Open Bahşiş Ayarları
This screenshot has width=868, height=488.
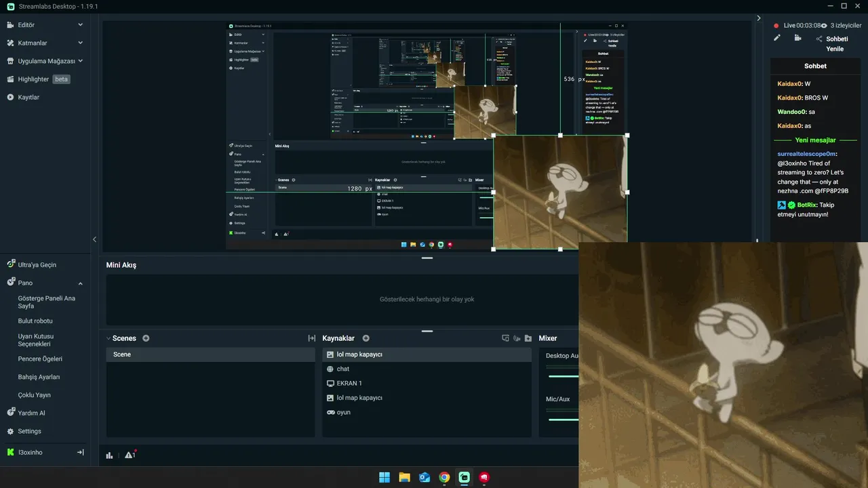point(39,377)
